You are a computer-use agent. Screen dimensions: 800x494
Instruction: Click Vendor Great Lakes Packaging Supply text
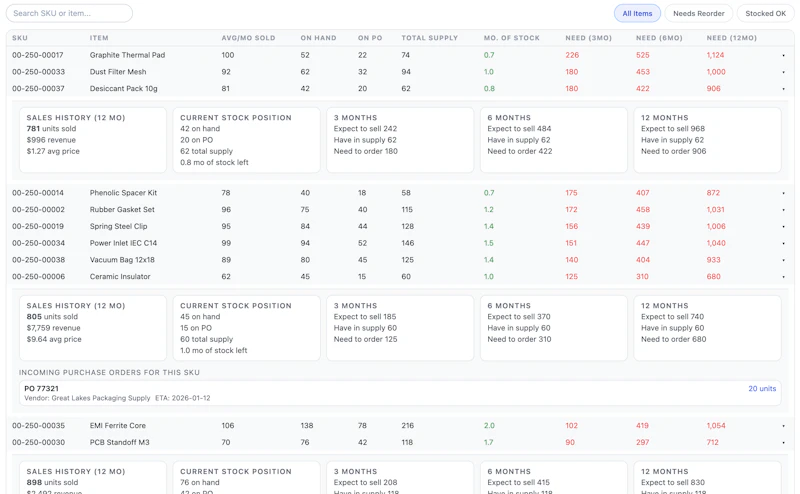coord(87,398)
